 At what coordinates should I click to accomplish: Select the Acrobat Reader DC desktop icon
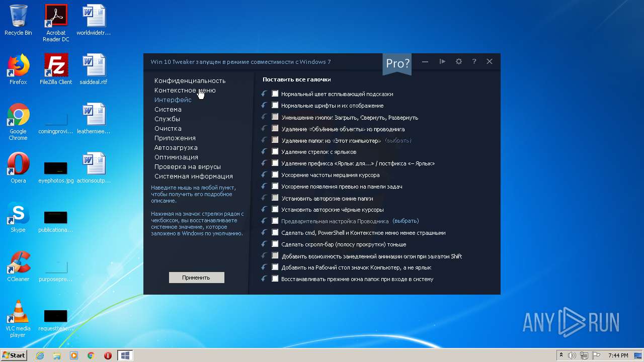(x=56, y=23)
